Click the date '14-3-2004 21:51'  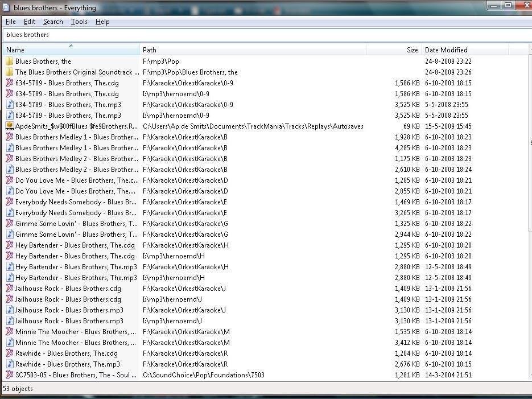448,375
